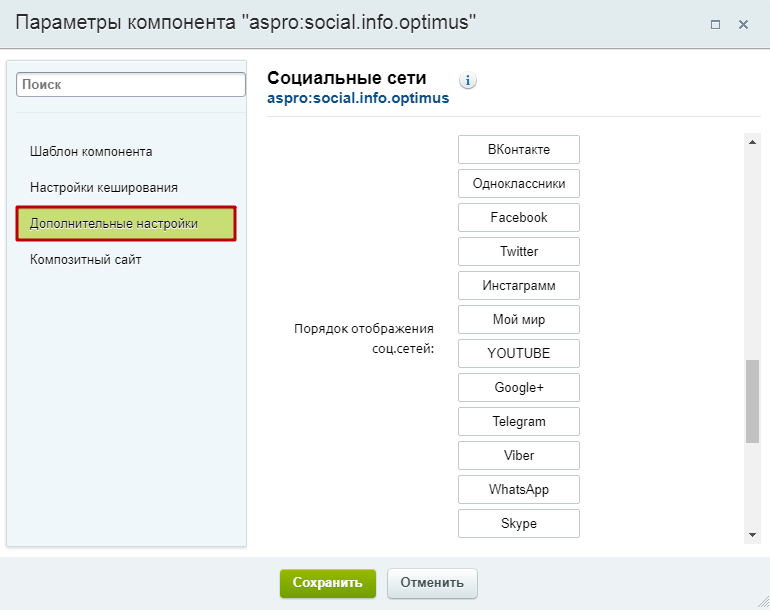Select Дополнительные настройки section

click(x=126, y=223)
